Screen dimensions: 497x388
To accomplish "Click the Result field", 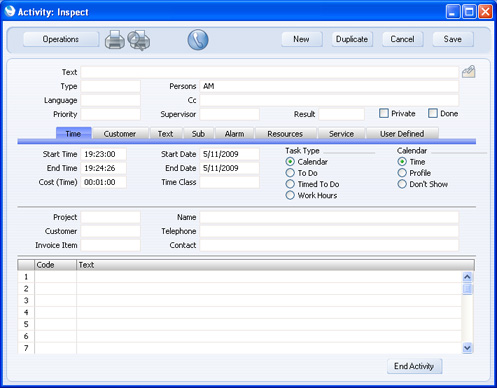I will (x=341, y=114).
